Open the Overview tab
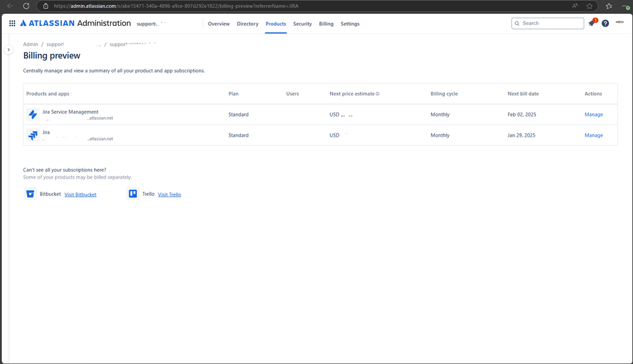The width and height of the screenshot is (633, 364). point(219,24)
